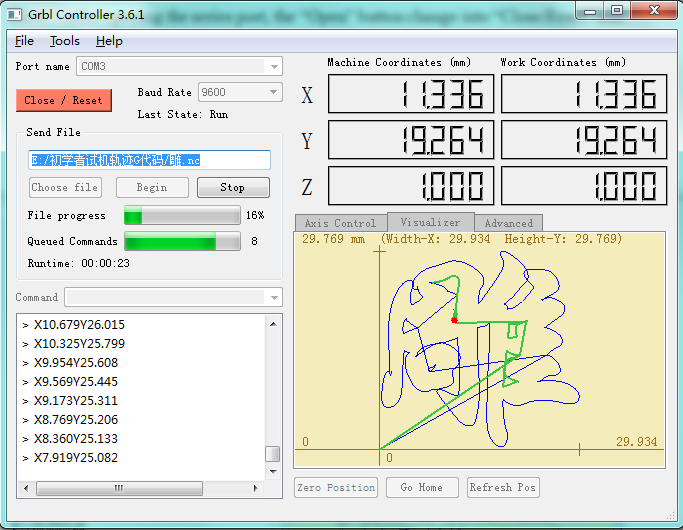
Task: Click the Close / Reset button
Action: (64, 100)
